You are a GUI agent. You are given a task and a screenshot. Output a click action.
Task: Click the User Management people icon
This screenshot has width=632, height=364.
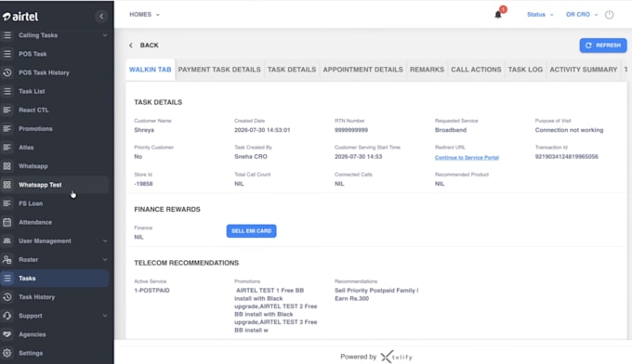[7, 240]
